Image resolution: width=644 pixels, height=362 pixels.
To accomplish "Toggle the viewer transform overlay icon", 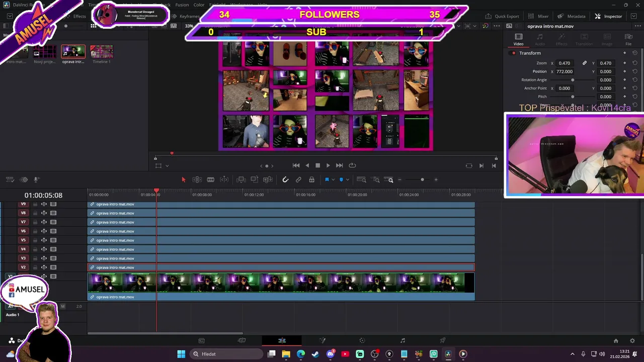I will (x=158, y=165).
